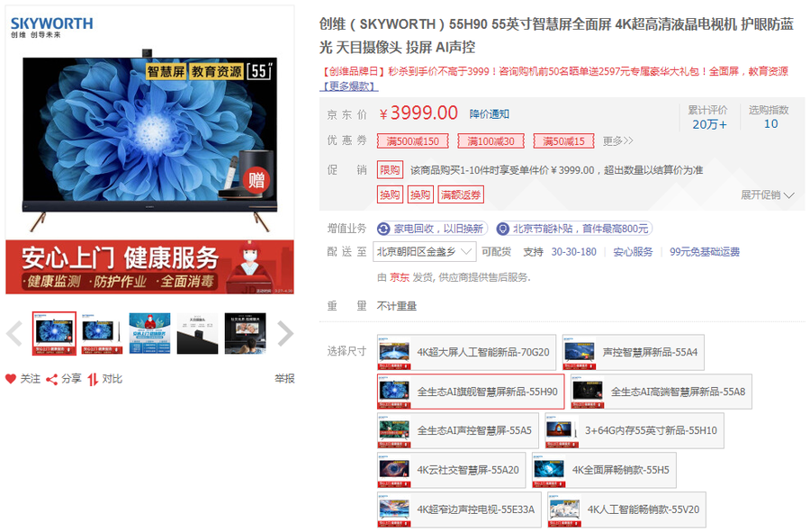Click the 安心服务 link

coord(633,252)
